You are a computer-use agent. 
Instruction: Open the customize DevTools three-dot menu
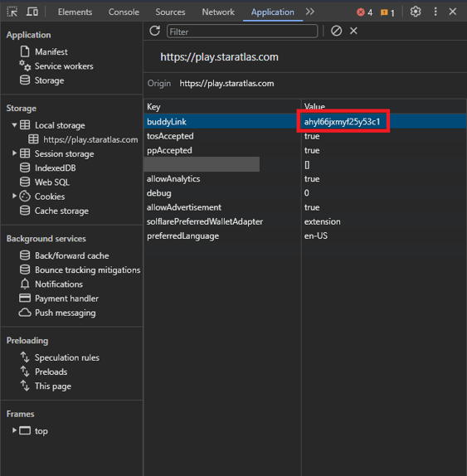(435, 12)
